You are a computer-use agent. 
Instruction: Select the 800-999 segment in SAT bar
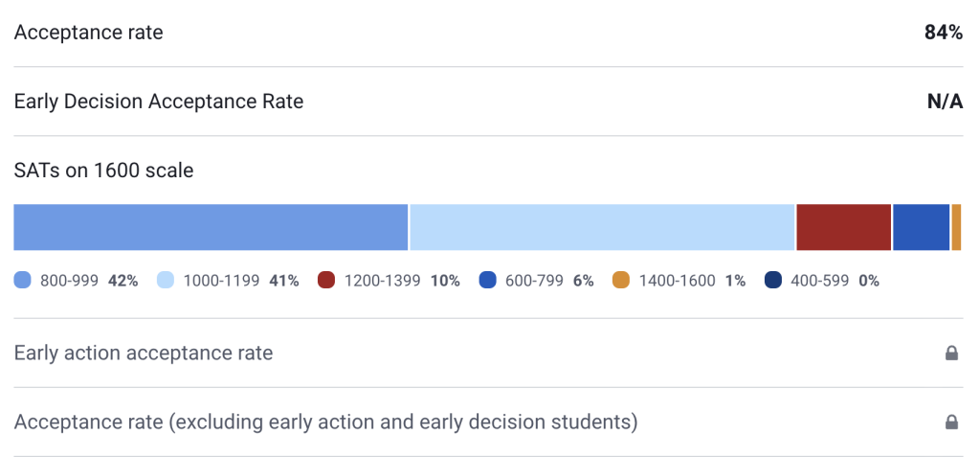coord(211,227)
